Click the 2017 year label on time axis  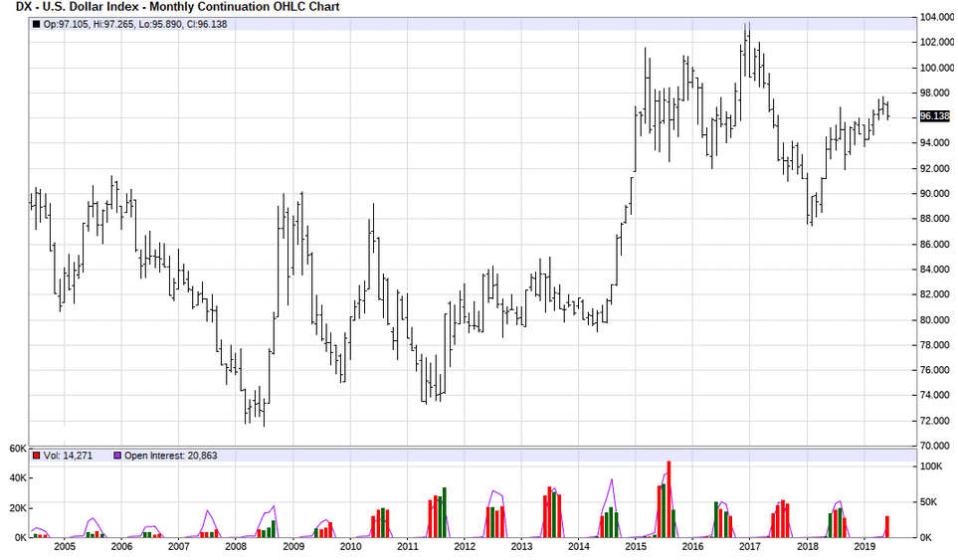pos(750,546)
